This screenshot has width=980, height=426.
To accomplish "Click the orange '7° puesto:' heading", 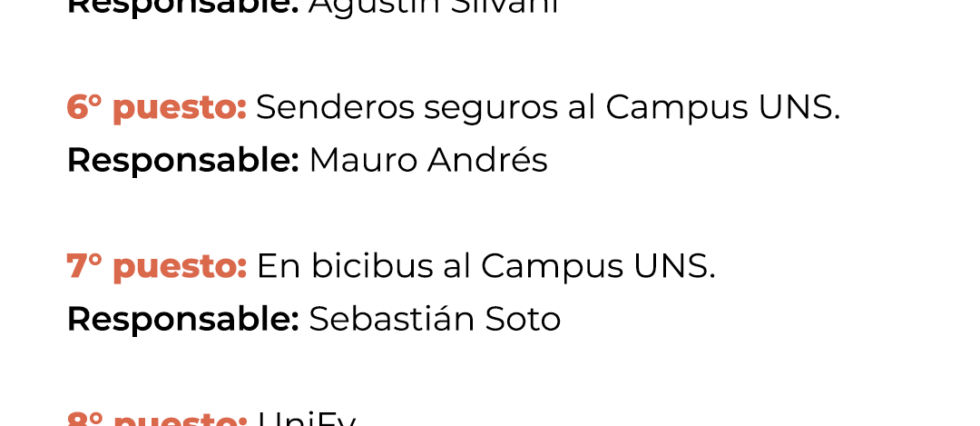I will pos(156,266).
